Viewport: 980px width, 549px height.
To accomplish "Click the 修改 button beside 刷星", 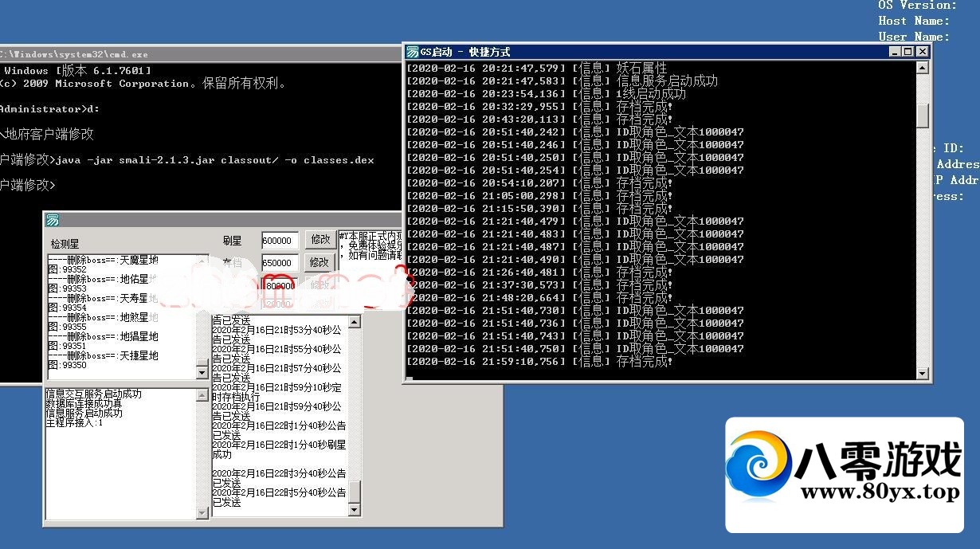I will (319, 239).
